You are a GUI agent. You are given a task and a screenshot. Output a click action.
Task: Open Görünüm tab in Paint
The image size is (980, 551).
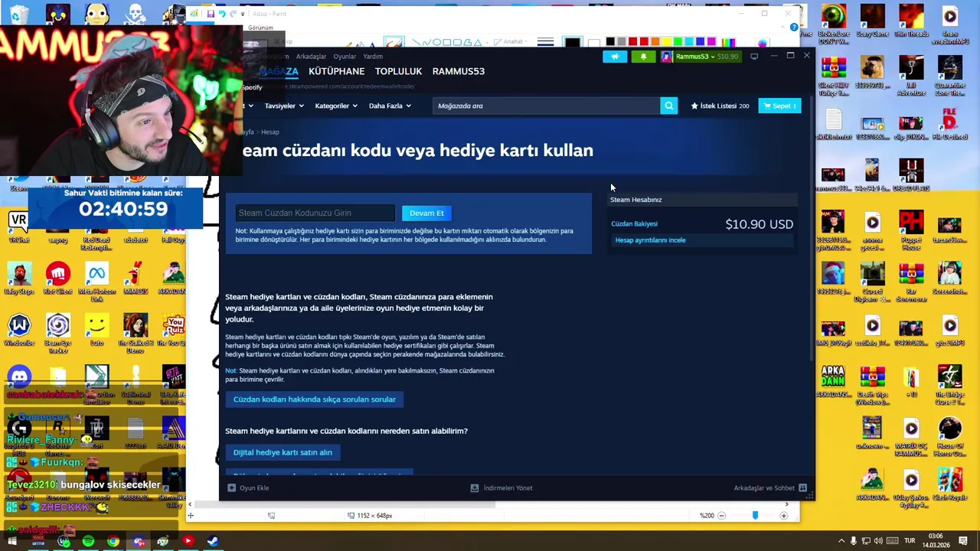click(x=260, y=28)
